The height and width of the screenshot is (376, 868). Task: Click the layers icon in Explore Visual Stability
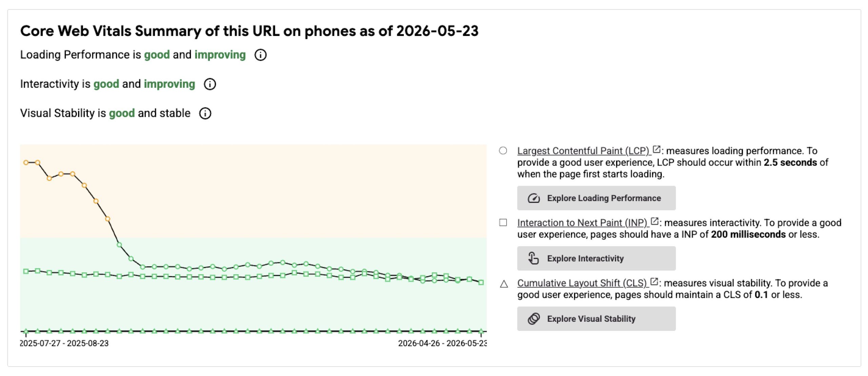click(534, 319)
